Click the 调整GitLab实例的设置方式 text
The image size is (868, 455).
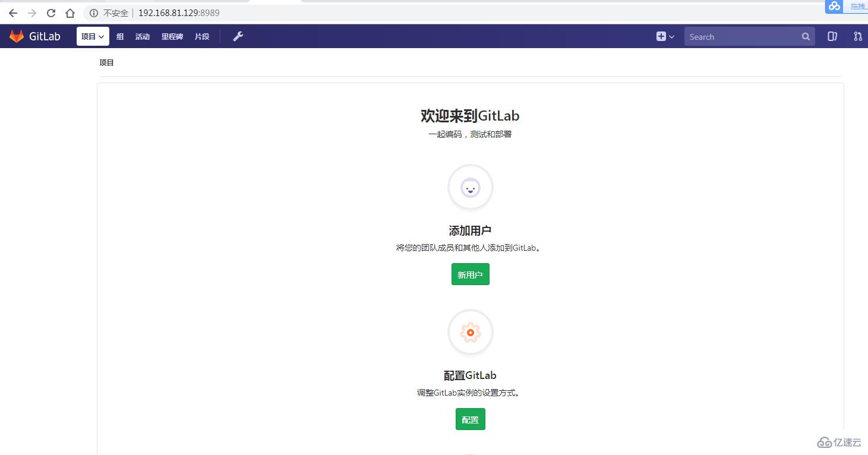(469, 393)
